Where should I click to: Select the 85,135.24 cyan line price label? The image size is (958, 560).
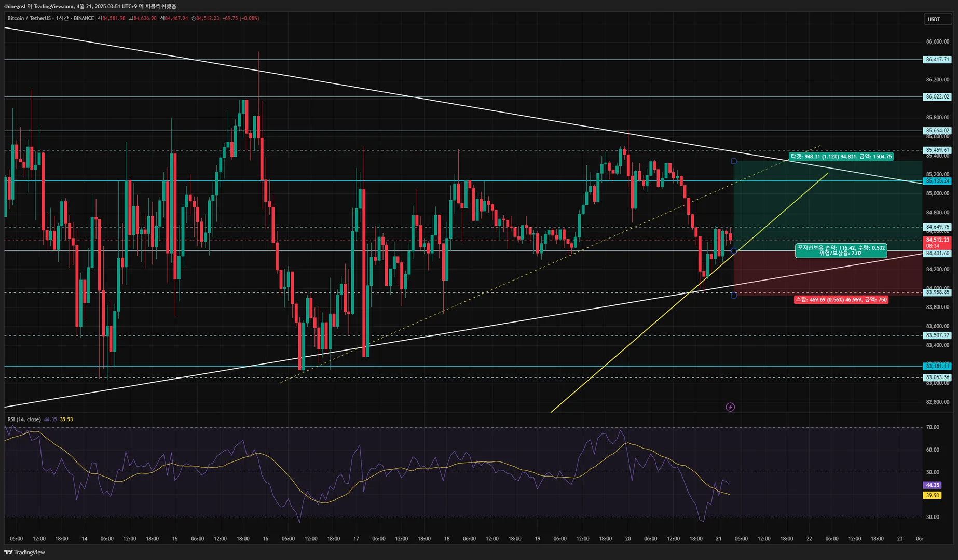pos(937,181)
